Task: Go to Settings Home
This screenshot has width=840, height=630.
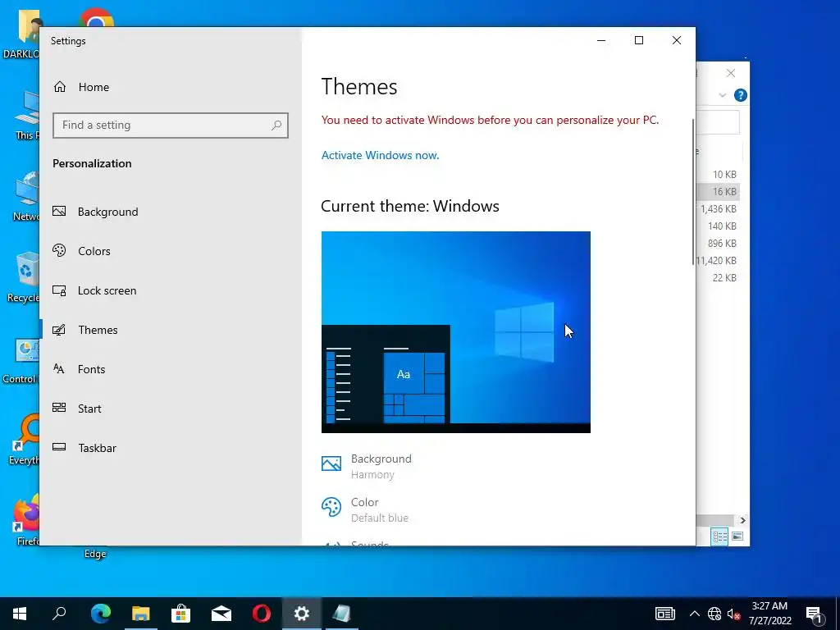Action: click(81, 87)
